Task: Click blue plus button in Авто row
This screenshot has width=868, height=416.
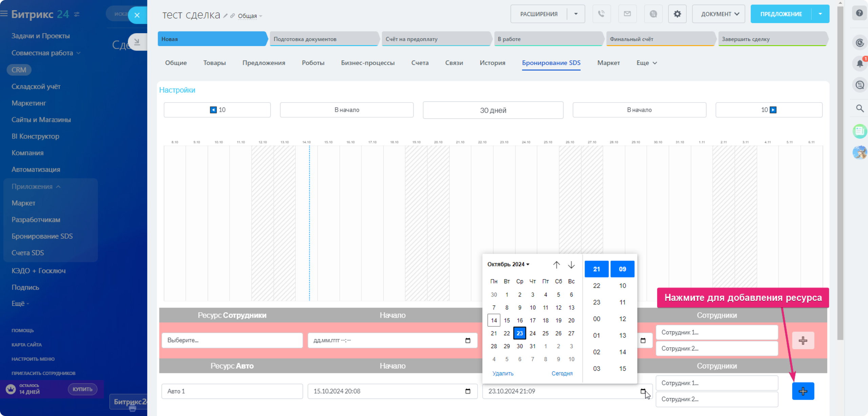Action: click(x=803, y=391)
